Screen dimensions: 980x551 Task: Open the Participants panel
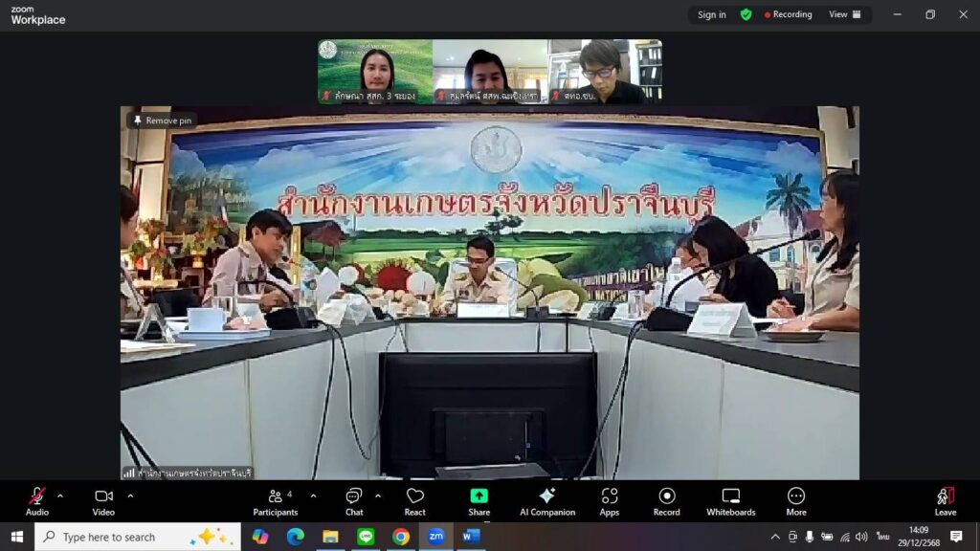[x=276, y=499]
